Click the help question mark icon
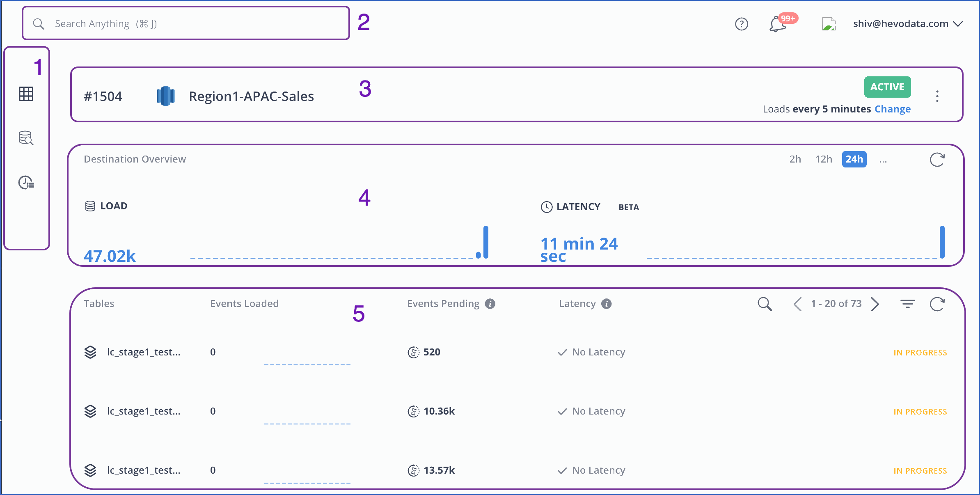980x495 pixels. coord(741,24)
